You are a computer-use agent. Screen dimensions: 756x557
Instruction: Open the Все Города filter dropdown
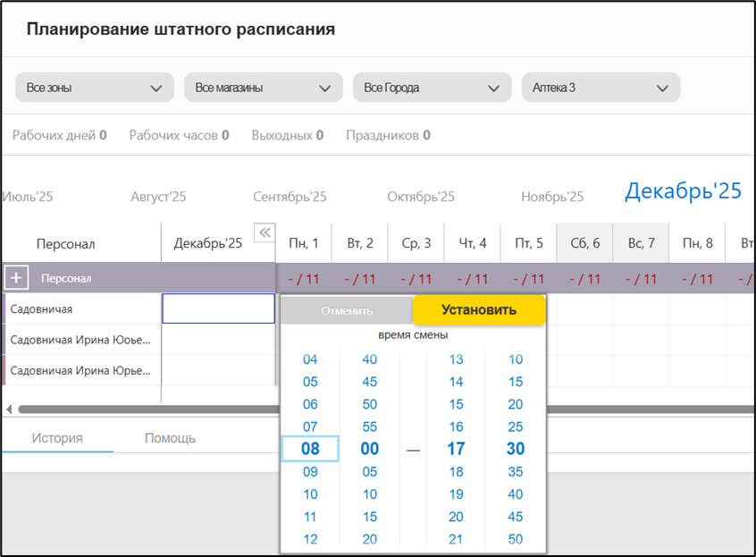click(x=432, y=88)
